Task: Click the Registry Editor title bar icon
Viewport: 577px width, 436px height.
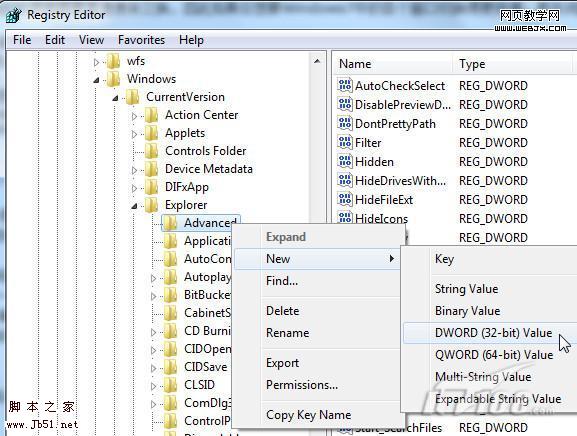Action: coord(14,15)
